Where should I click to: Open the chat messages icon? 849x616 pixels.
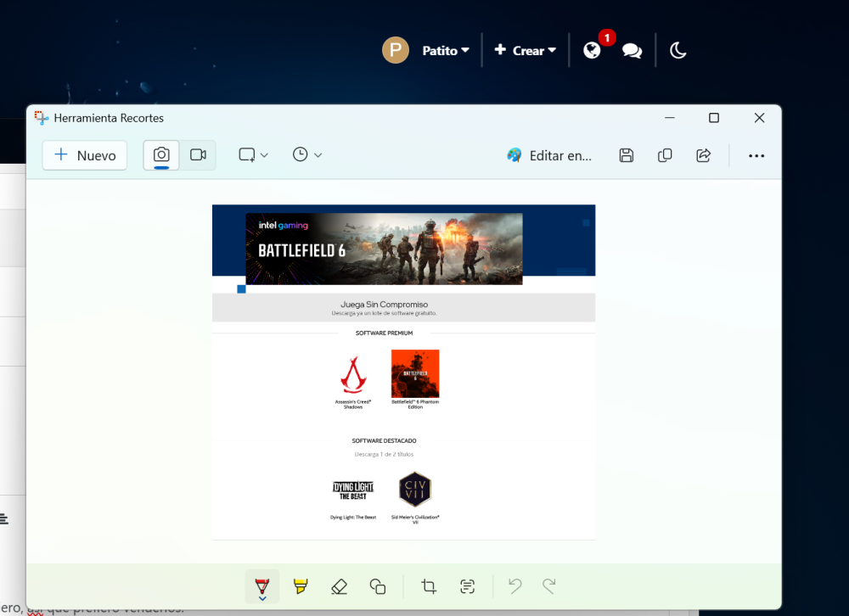(632, 51)
